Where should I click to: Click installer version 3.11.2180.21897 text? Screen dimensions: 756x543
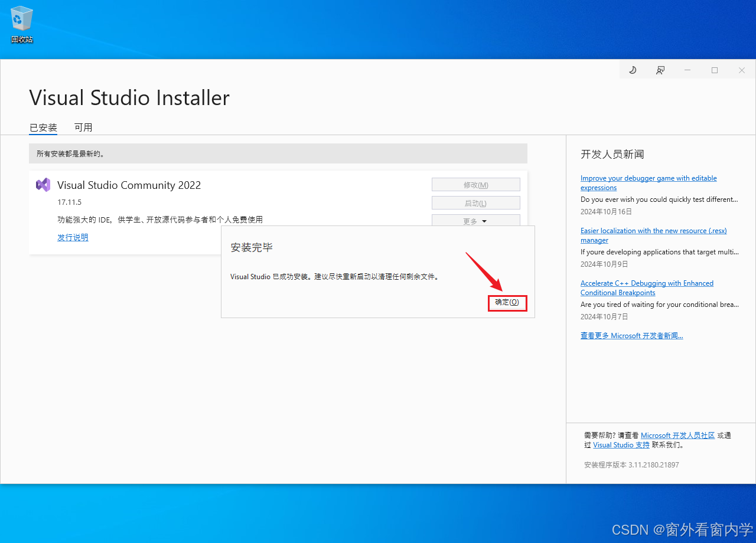click(631, 465)
